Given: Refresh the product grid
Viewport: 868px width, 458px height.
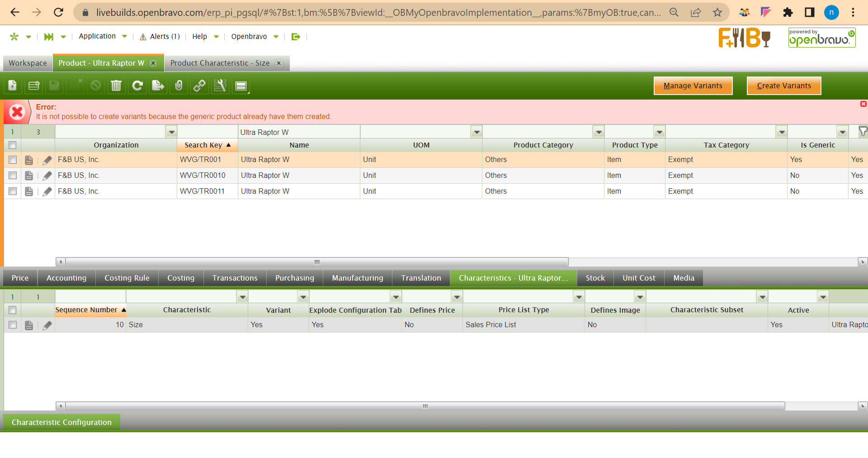Looking at the screenshot, I should tap(137, 86).
